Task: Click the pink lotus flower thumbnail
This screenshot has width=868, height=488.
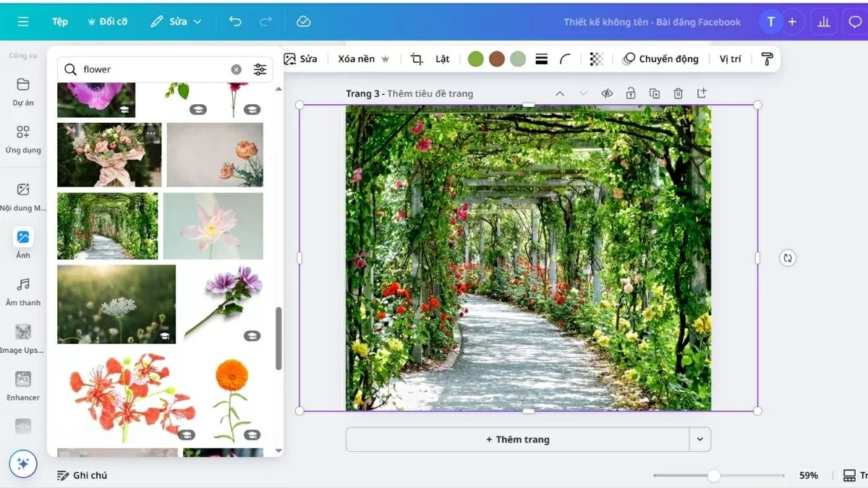Action: click(213, 226)
